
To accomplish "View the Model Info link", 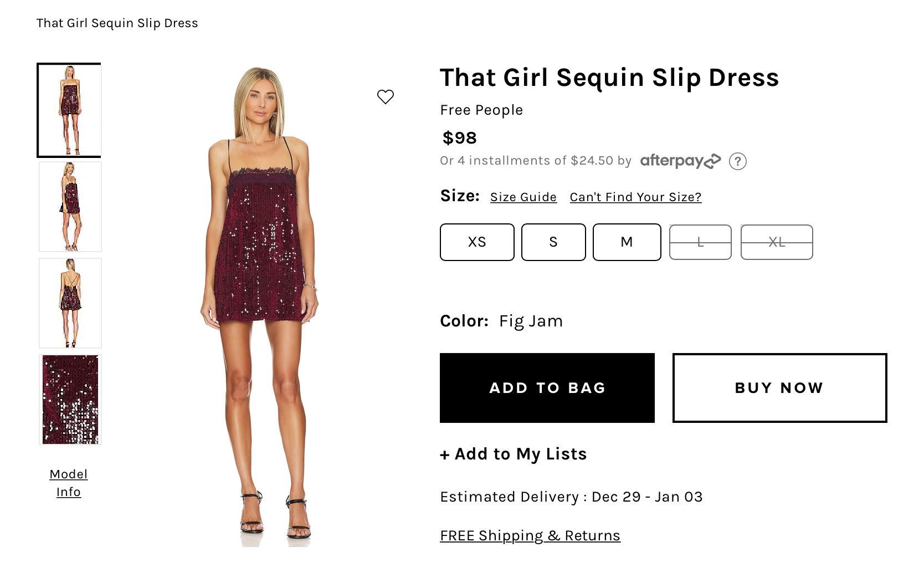I will [x=69, y=483].
